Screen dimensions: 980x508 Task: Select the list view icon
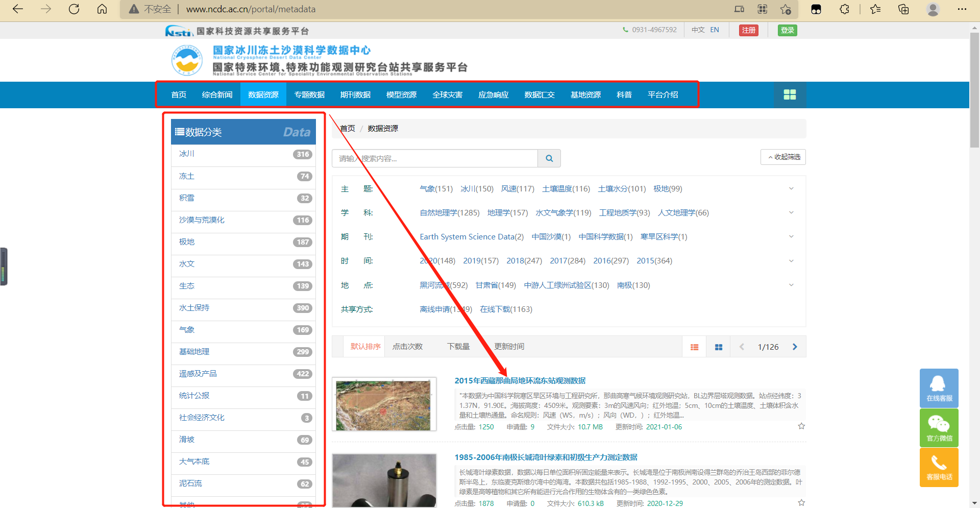(x=694, y=347)
